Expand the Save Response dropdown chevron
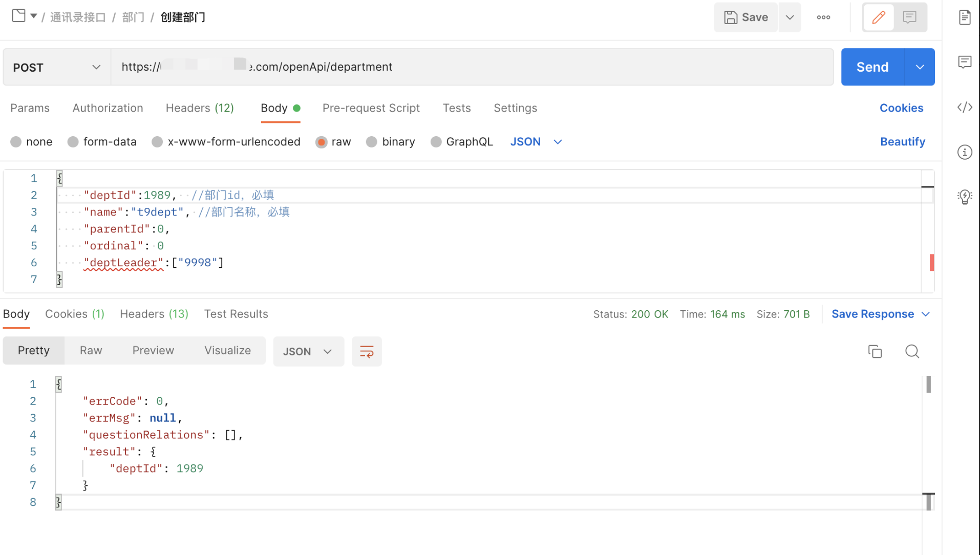The width and height of the screenshot is (980, 555). 926,314
